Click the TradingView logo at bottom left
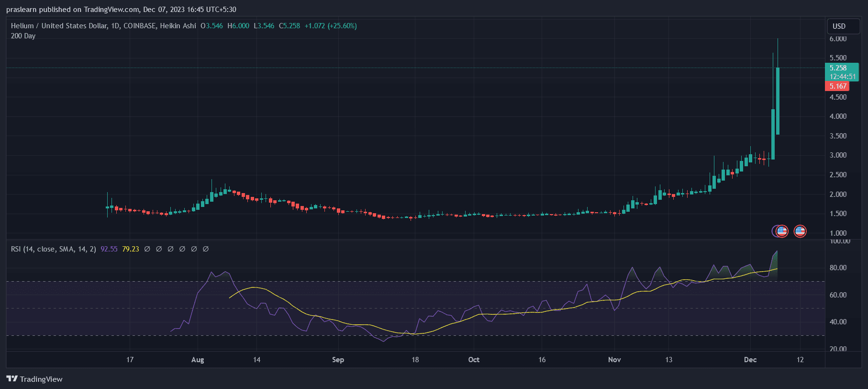The width and height of the screenshot is (868, 389). (34, 379)
